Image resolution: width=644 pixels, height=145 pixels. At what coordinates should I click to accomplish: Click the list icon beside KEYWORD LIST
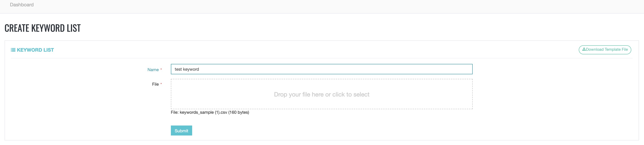click(x=13, y=50)
